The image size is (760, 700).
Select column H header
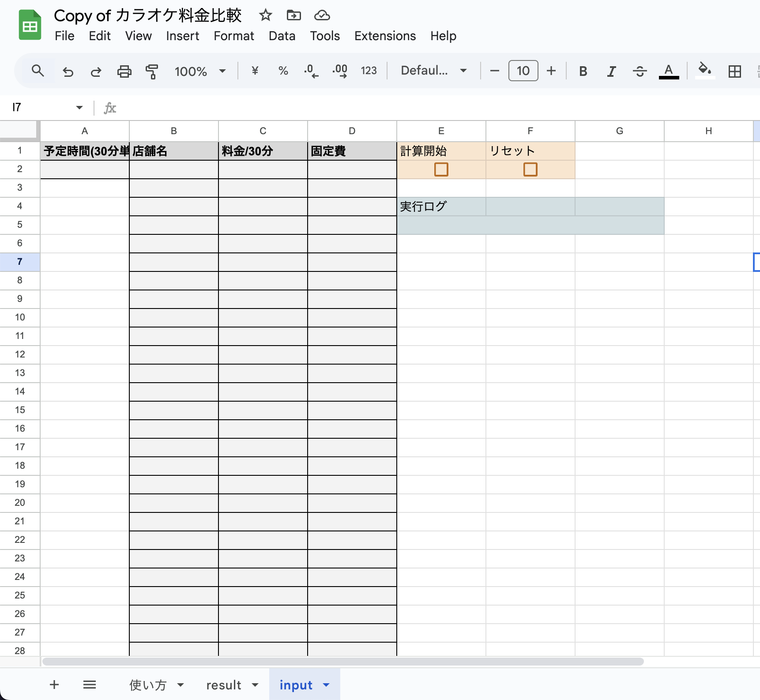click(x=709, y=131)
